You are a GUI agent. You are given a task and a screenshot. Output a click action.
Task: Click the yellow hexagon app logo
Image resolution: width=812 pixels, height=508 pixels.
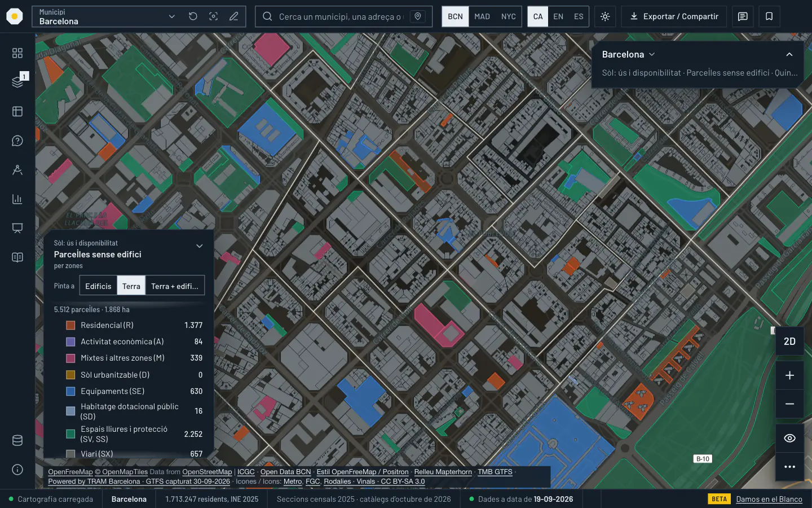click(15, 16)
